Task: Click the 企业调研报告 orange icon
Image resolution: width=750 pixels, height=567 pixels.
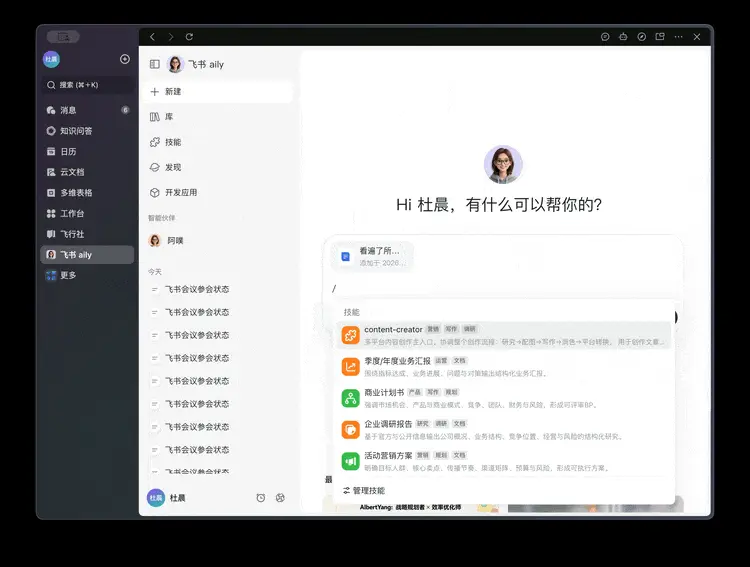Action: point(351,430)
